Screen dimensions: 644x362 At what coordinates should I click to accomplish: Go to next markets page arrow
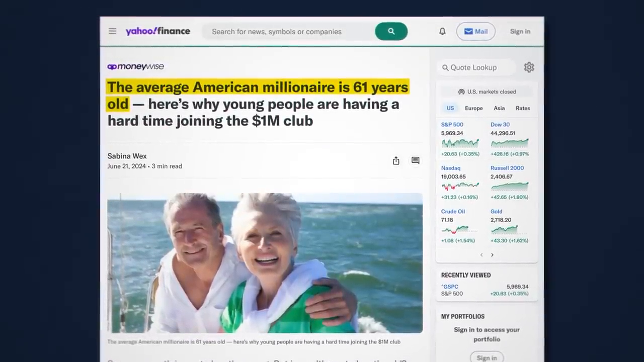pyautogui.click(x=492, y=255)
